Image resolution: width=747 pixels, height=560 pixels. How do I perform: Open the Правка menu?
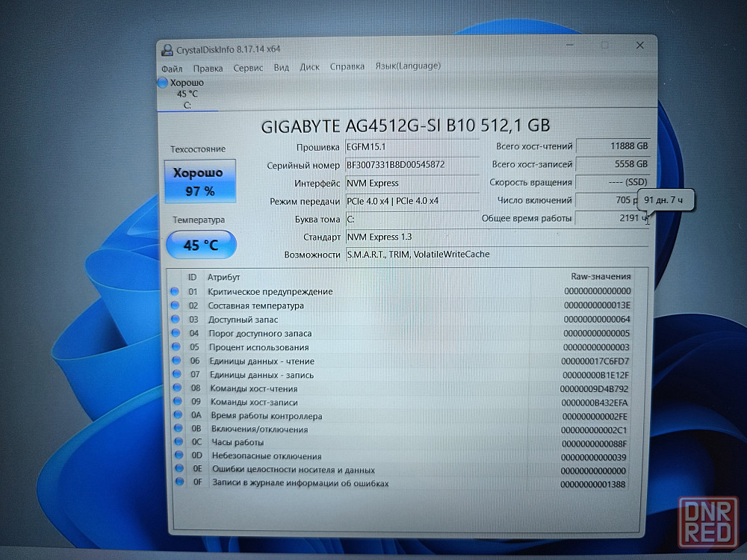click(208, 68)
